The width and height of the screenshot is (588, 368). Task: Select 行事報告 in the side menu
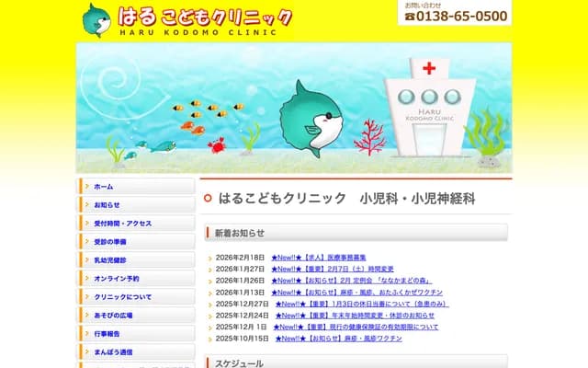pyautogui.click(x=136, y=333)
